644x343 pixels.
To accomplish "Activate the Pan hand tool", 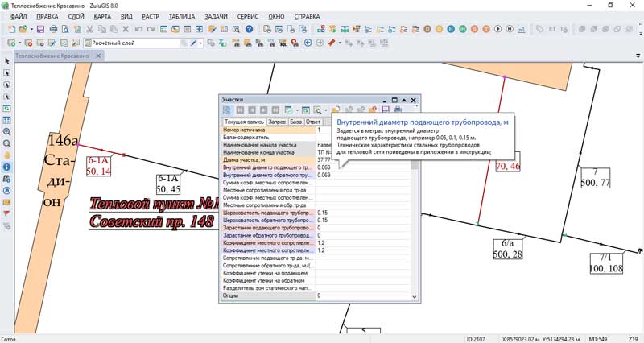I will tap(7, 155).
